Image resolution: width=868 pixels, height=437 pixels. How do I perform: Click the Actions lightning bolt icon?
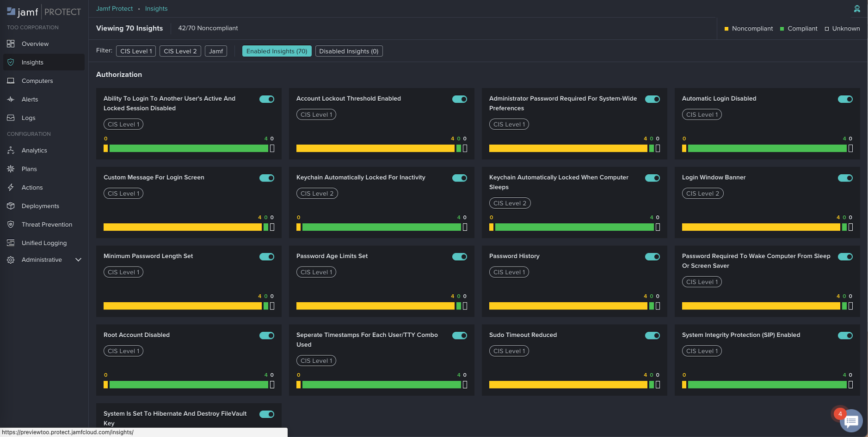[x=11, y=188]
